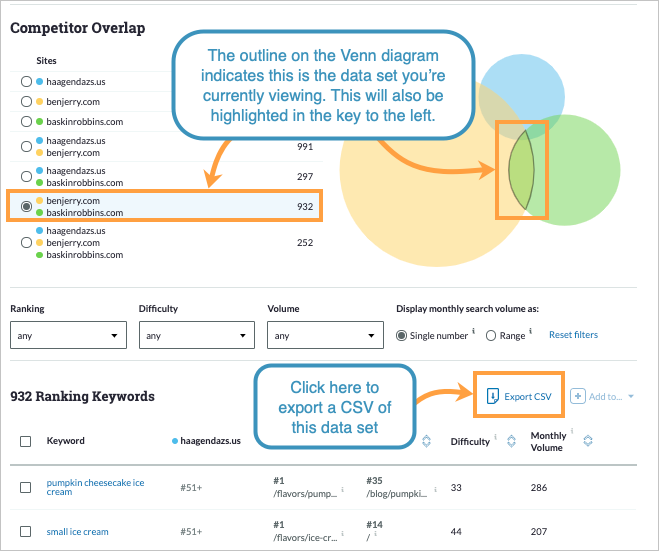
Task: Tick the select-all checkbox in Keyword header
Action: click(26, 441)
